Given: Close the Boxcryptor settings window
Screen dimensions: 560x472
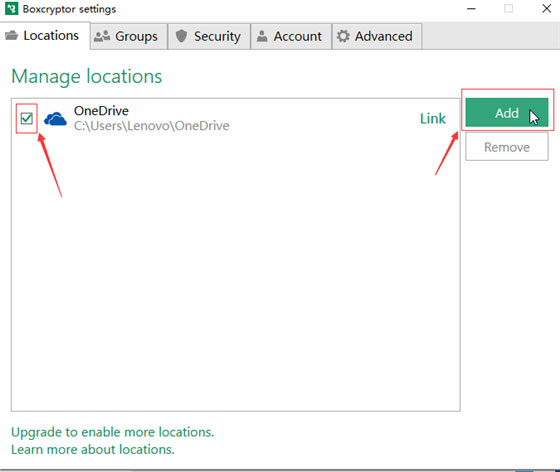Looking at the screenshot, I should (546, 9).
